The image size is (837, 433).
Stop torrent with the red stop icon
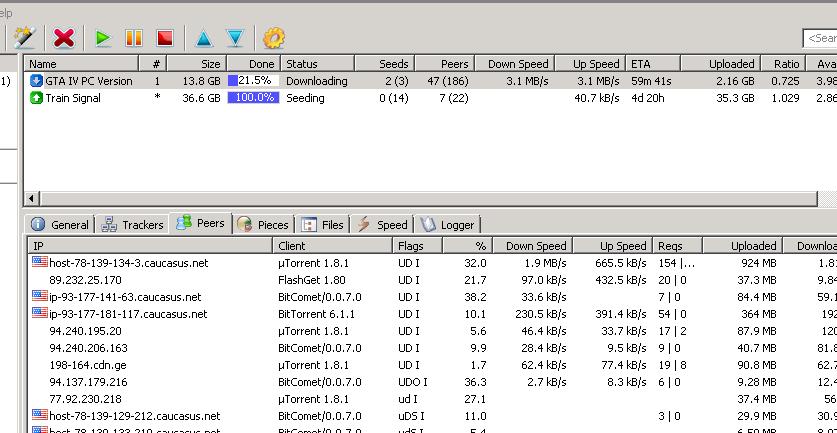point(165,38)
